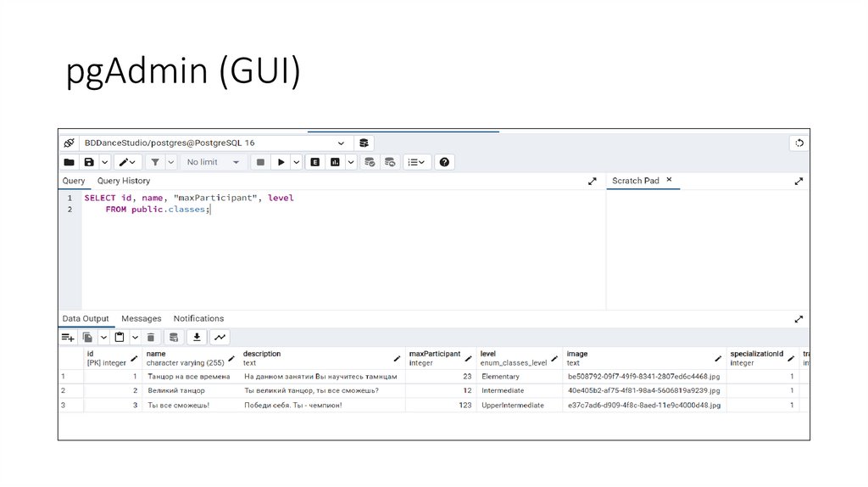Click the Save data changes icon

[174, 338]
